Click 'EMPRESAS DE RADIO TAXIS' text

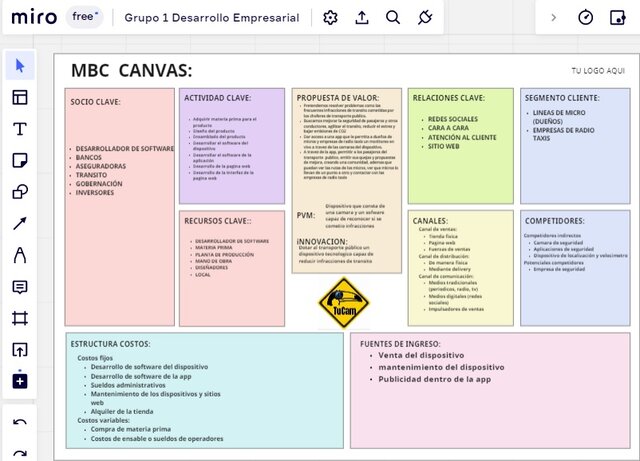tap(563, 134)
